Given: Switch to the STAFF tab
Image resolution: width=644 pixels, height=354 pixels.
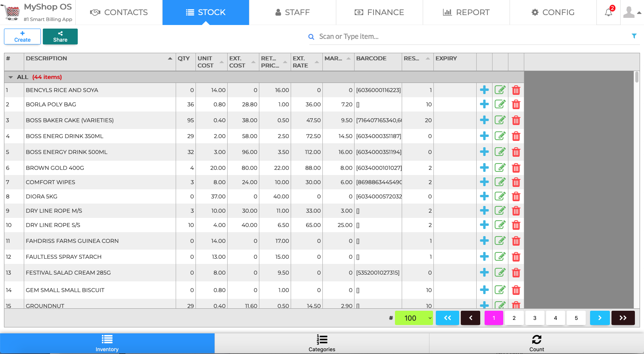Looking at the screenshot, I should [x=293, y=12].
